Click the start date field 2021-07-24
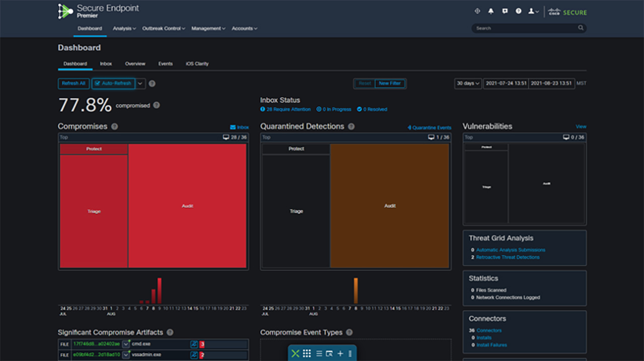644x361 pixels. (506, 84)
